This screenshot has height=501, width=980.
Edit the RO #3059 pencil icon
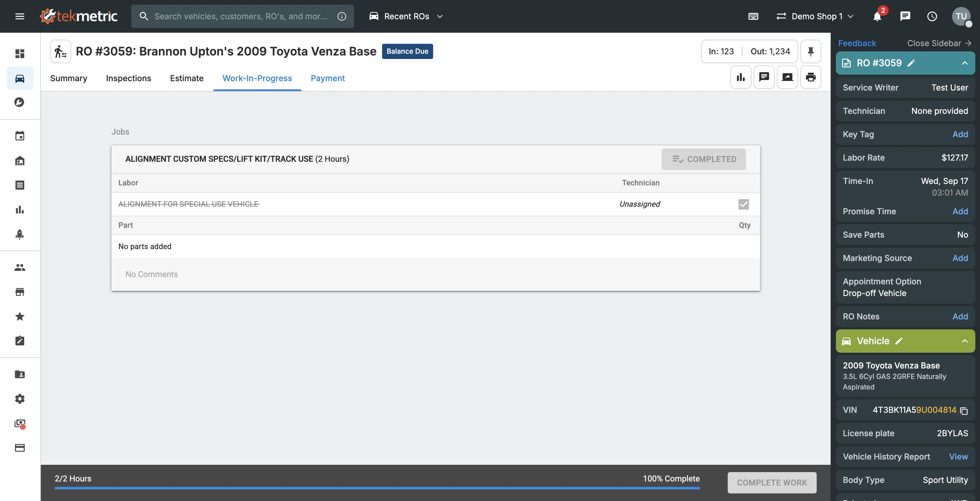(911, 63)
